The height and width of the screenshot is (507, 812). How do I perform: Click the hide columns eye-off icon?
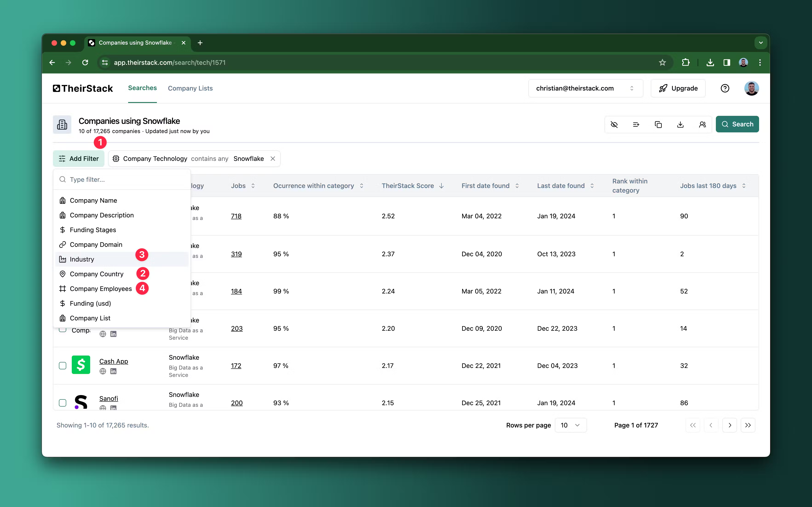point(614,124)
